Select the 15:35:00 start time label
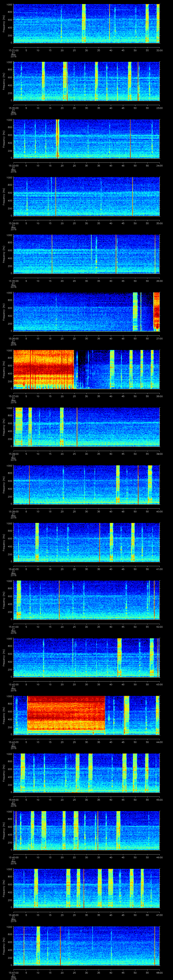The width and height of the screenshot is (173, 980). [13, 281]
